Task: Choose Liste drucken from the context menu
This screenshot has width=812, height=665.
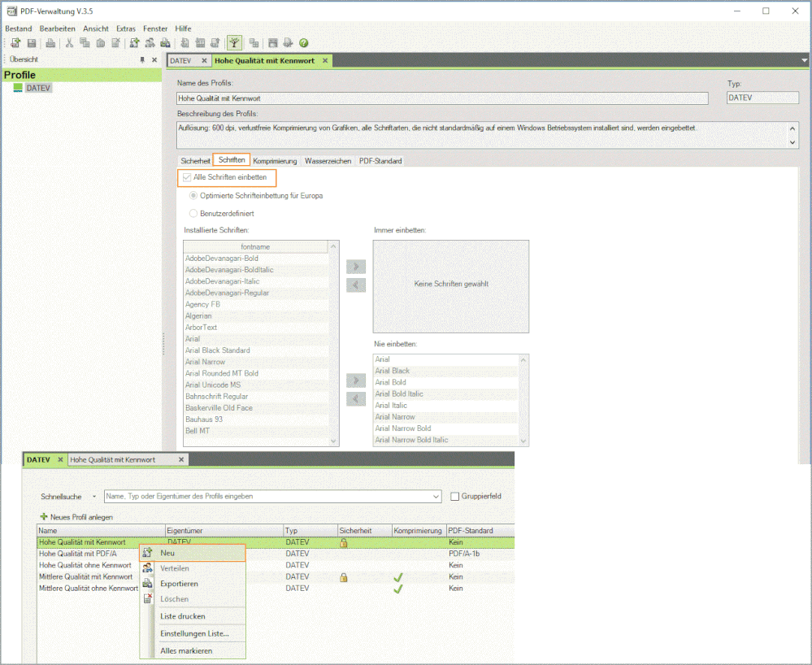Action: pos(193,616)
